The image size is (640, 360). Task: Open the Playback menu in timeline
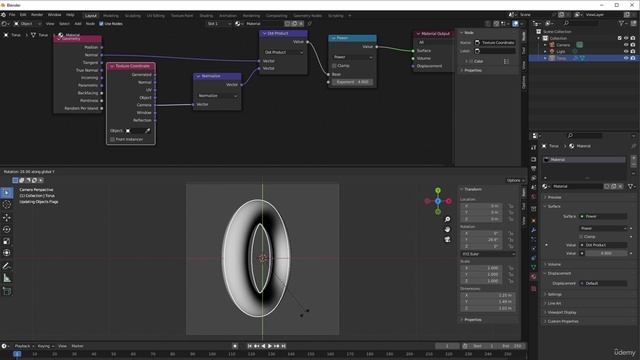24,346
